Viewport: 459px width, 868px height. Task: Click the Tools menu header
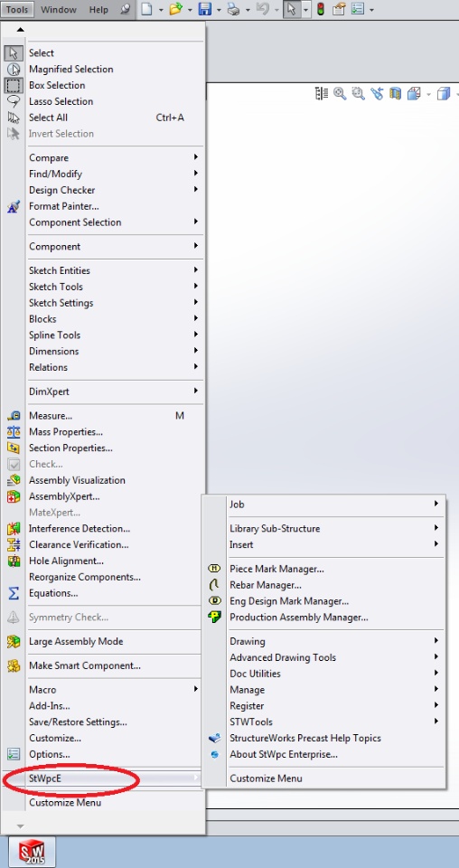[17, 9]
